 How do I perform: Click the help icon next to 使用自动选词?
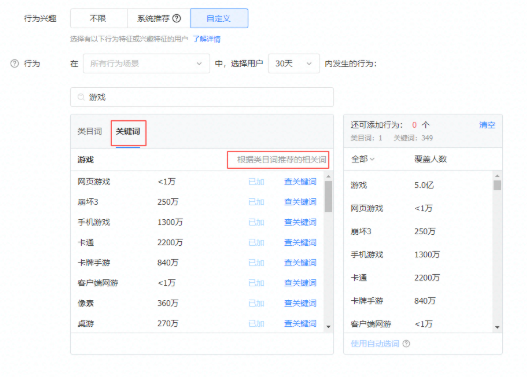406,344
